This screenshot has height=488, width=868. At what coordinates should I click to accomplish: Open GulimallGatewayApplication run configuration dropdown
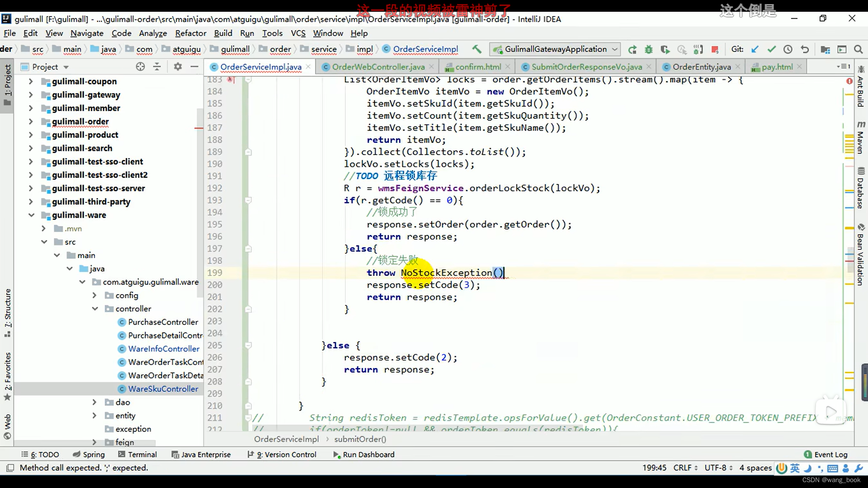tap(556, 49)
